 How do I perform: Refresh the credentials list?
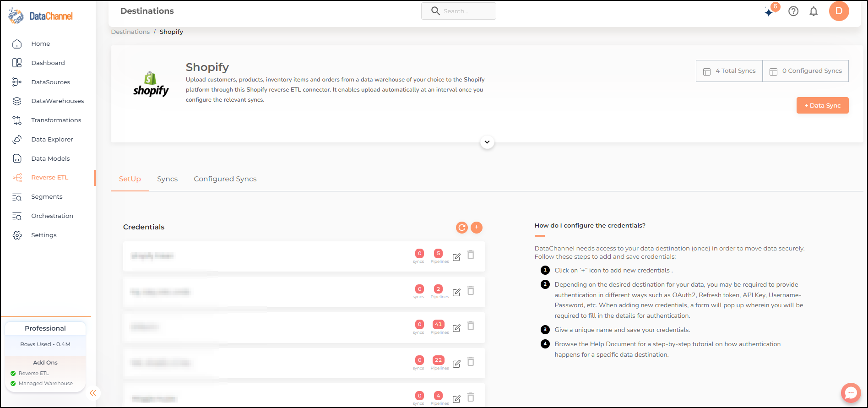[x=462, y=228]
